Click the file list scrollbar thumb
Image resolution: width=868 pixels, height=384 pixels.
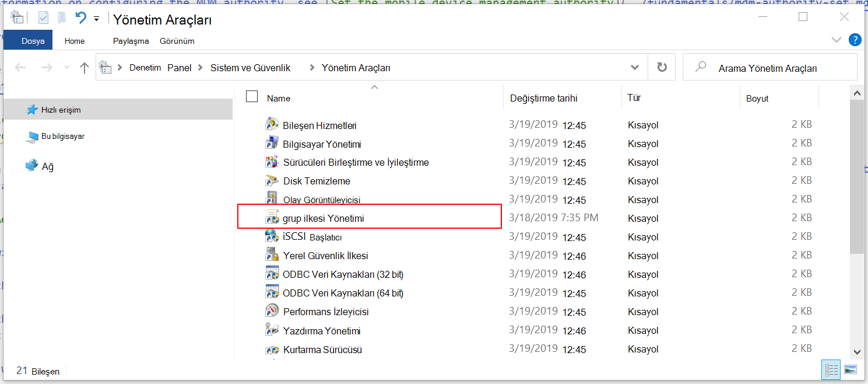pos(856,177)
